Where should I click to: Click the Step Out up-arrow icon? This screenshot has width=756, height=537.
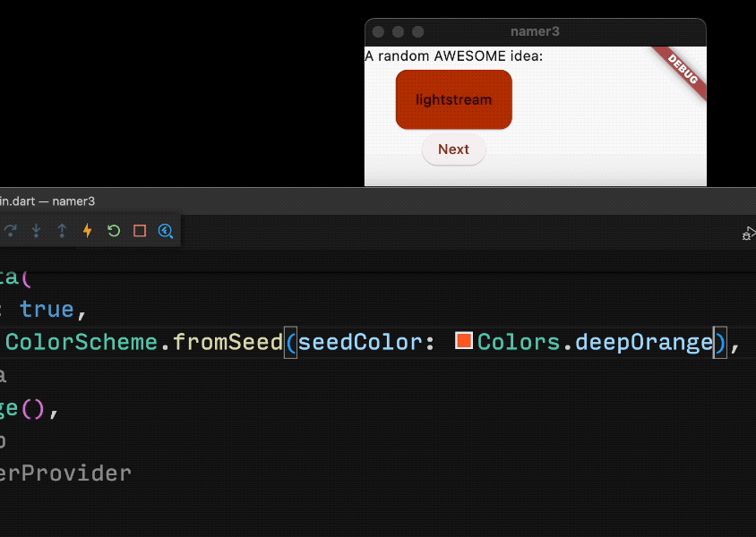(x=62, y=231)
